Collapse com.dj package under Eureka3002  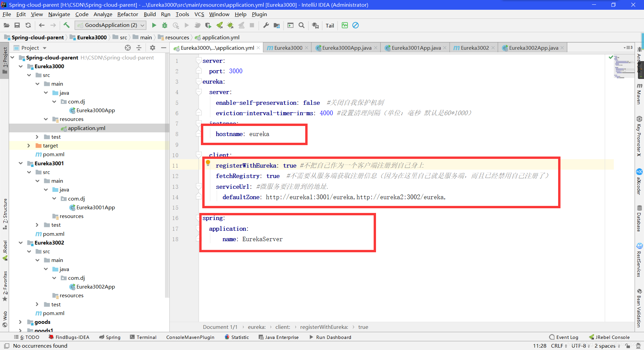54,278
